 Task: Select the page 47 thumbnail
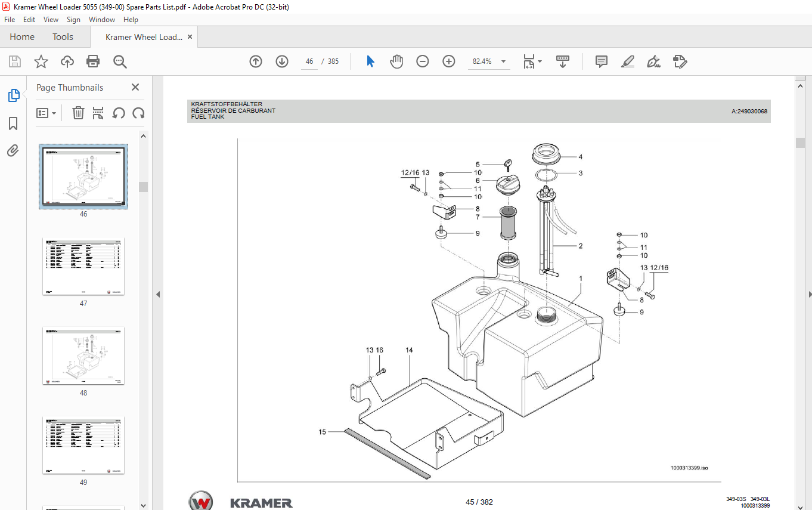tap(83, 266)
